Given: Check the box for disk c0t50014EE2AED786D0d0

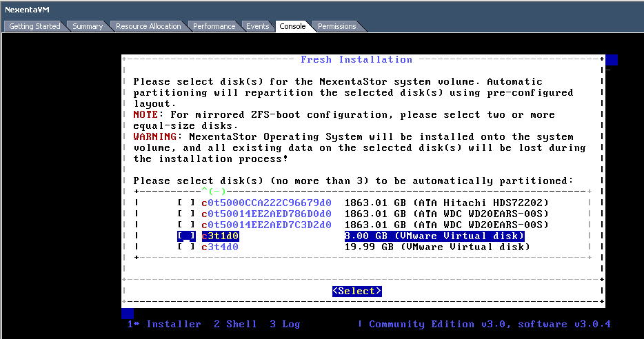Looking at the screenshot, I should 186,214.
